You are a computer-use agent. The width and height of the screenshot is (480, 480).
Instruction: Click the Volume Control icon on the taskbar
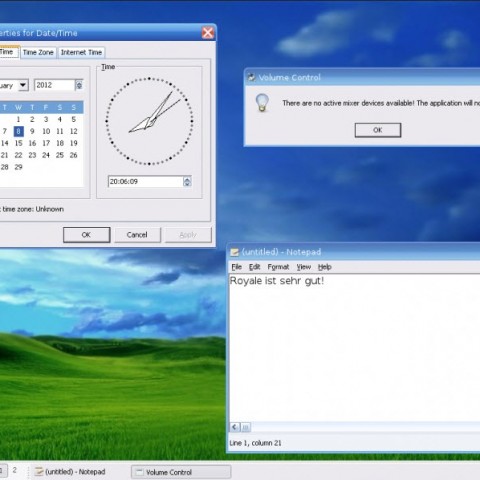(x=139, y=472)
